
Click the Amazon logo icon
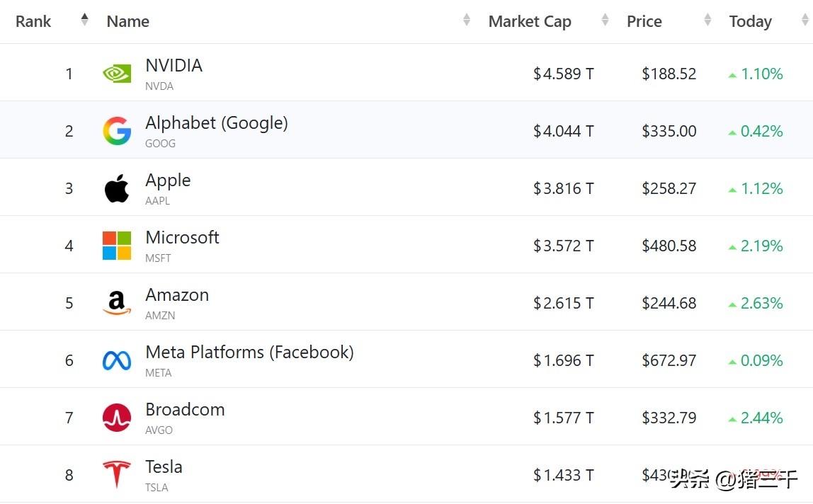click(x=117, y=304)
